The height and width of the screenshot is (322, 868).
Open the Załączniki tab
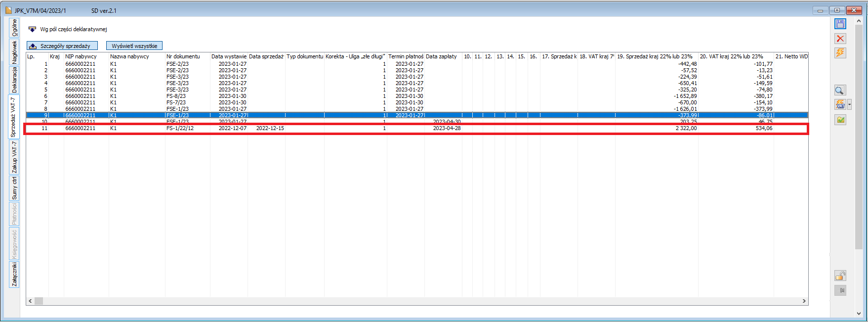(14, 275)
